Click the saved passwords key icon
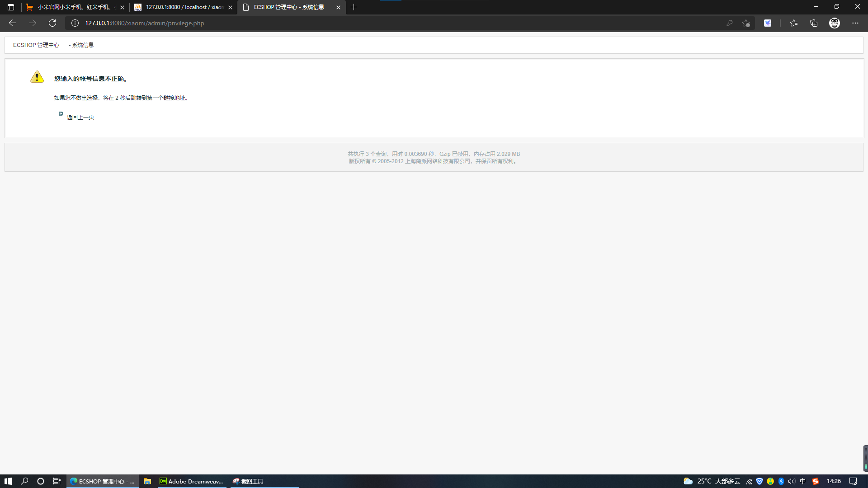Screen dimensions: 868x488 click(729, 23)
